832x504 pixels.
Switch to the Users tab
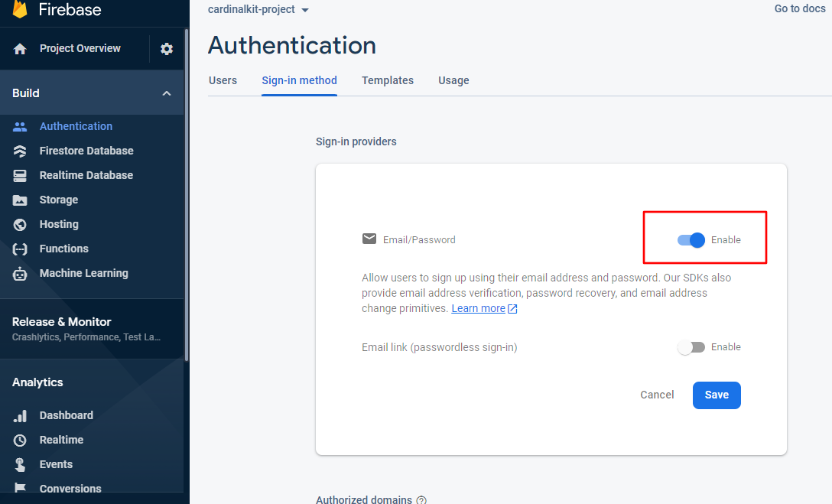pyautogui.click(x=223, y=80)
